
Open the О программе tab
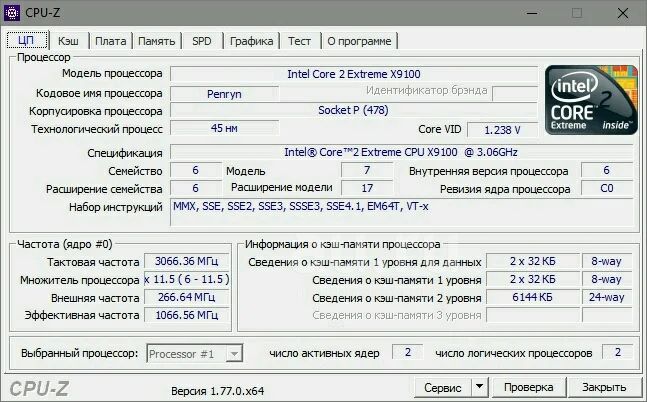click(359, 41)
